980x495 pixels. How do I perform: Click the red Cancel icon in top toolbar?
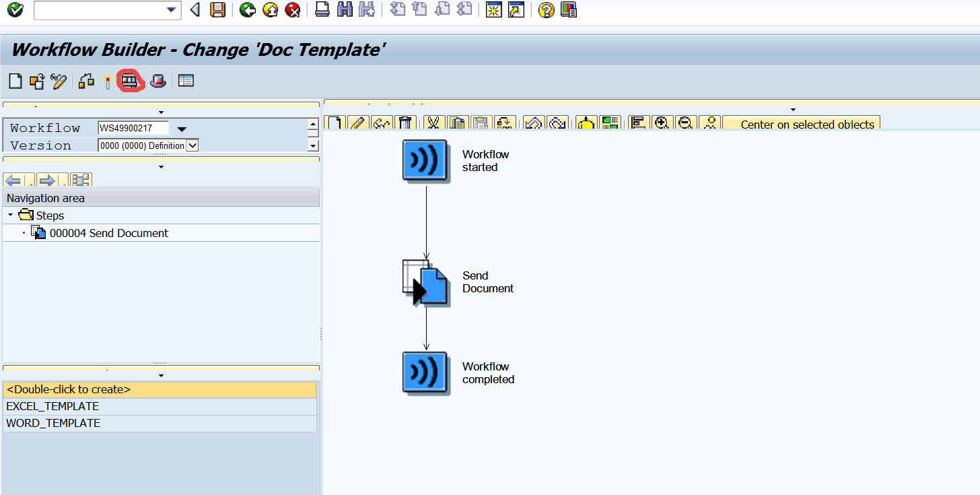[293, 10]
